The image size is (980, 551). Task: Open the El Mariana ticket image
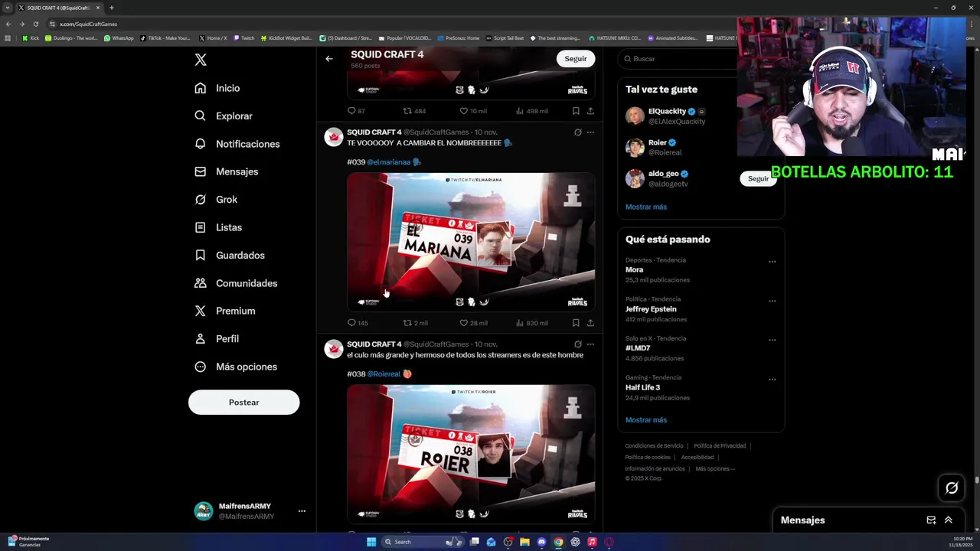(471, 242)
